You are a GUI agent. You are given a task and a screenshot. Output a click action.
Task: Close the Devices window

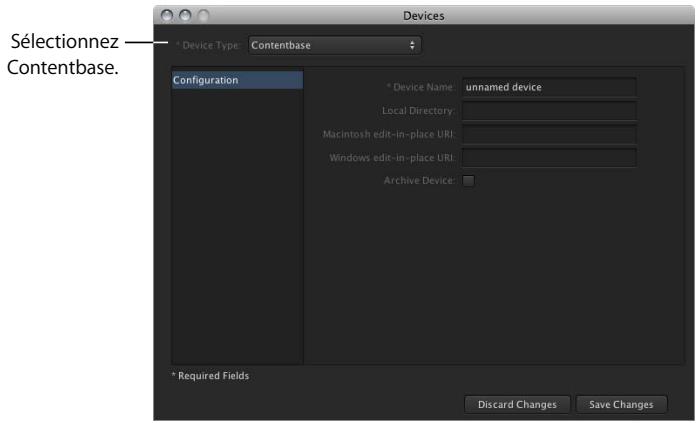tap(167, 16)
